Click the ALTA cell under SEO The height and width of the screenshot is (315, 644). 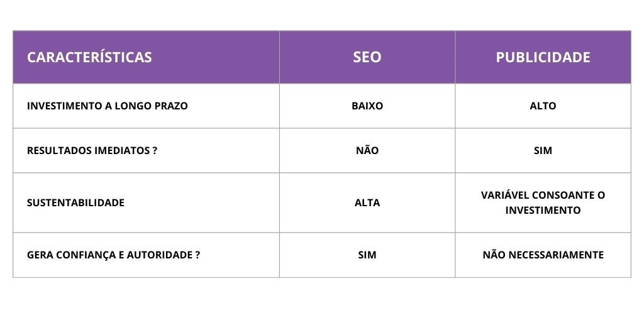367,203
